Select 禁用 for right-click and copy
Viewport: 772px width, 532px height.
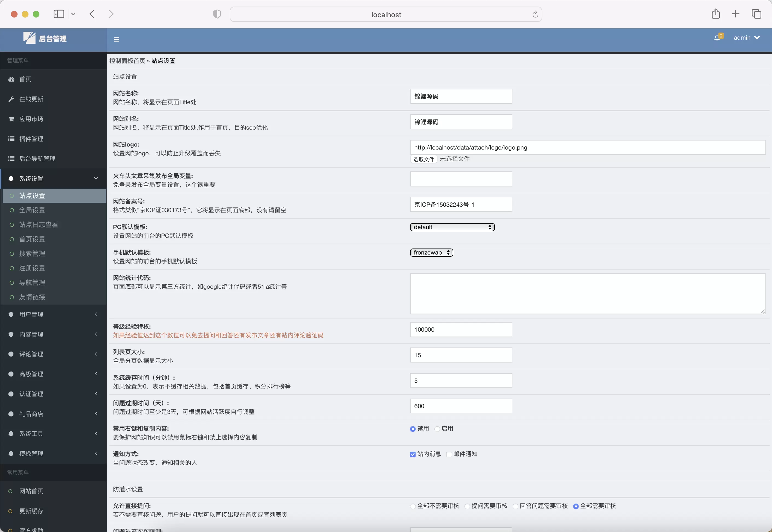click(413, 429)
